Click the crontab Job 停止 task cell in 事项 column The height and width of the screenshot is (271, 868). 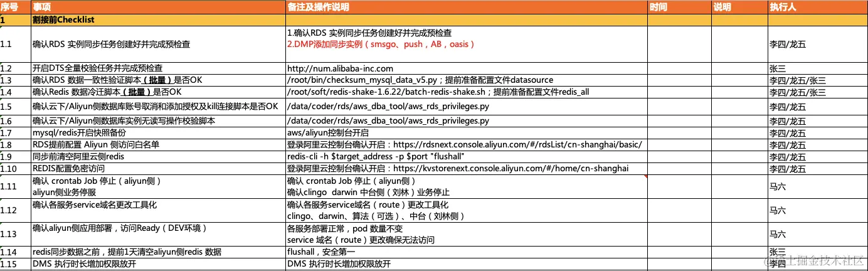158,187
